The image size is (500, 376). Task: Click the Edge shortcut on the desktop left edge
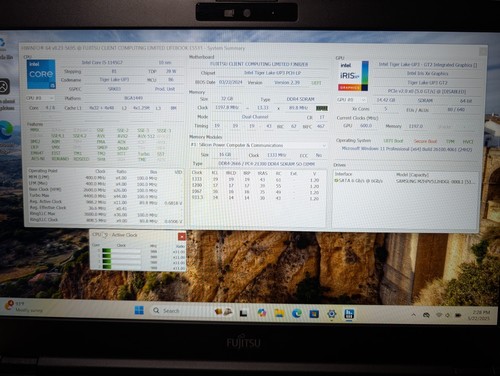pos(6,130)
